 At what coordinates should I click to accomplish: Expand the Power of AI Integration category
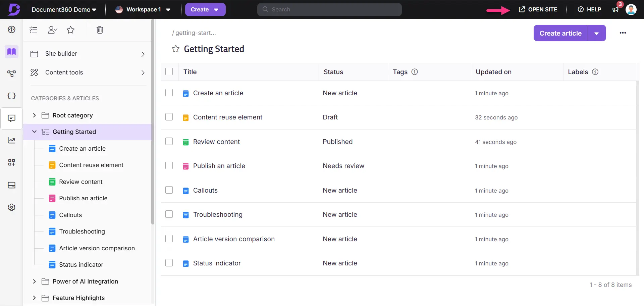(34, 281)
